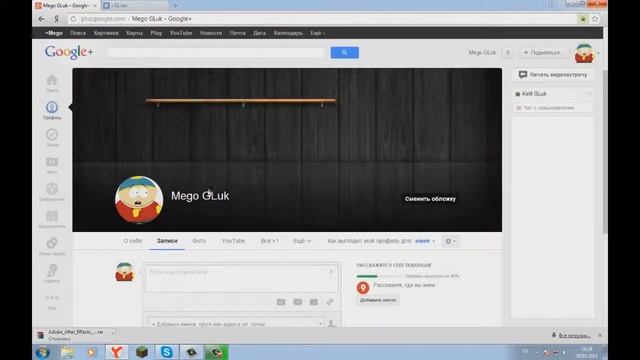Switch to the Фото tab

tap(199, 241)
